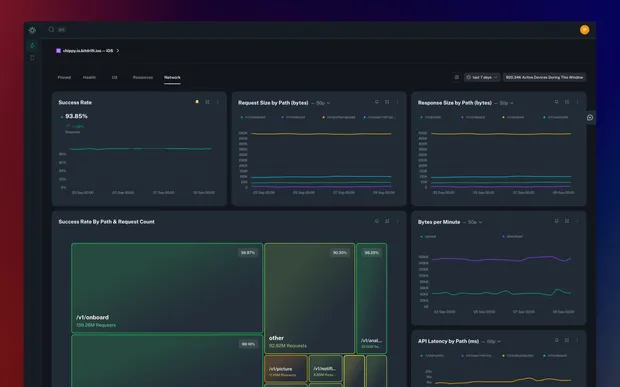Click the round side-panel button at right edge
620x387 pixels.
click(590, 117)
